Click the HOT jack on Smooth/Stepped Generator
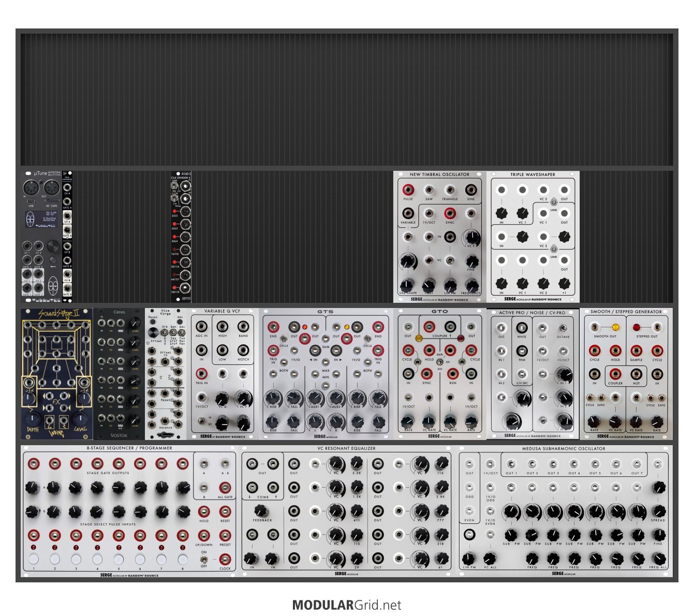The image size is (694, 616). click(636, 374)
